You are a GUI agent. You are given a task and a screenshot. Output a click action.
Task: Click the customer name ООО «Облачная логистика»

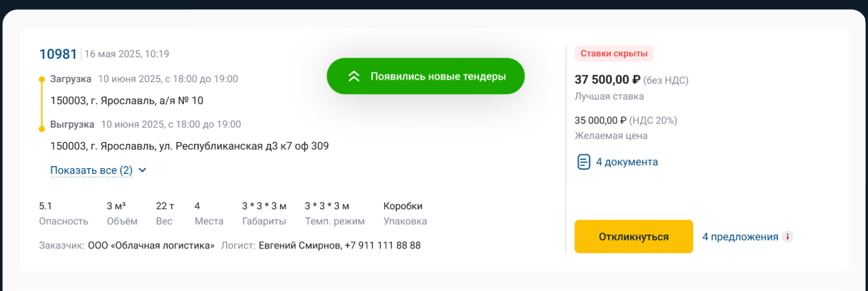pos(151,246)
